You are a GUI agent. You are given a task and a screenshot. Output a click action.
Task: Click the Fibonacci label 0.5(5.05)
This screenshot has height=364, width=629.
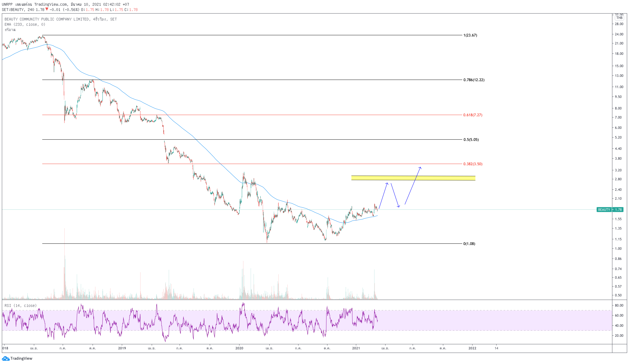(471, 140)
